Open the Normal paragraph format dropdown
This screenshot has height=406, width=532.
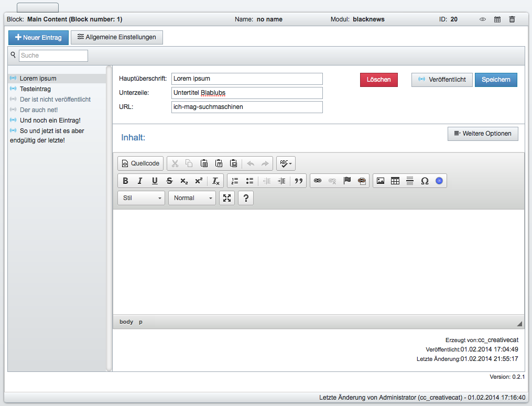click(x=191, y=198)
